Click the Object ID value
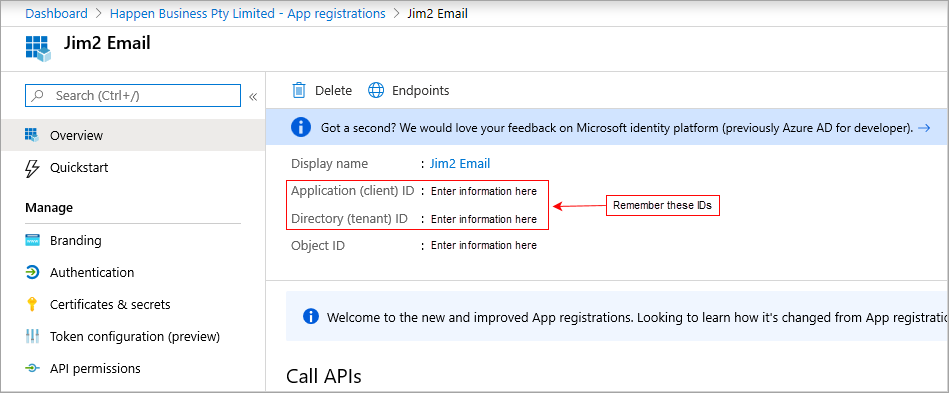The image size is (949, 393). point(484,245)
